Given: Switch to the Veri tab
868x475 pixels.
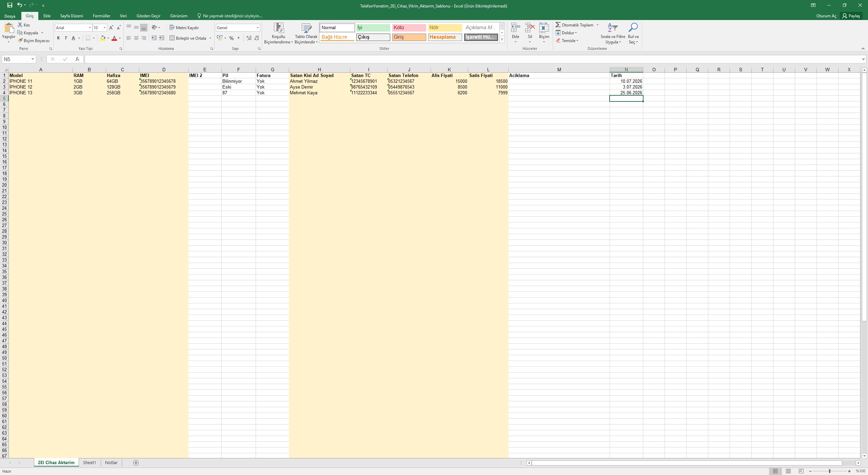Looking at the screenshot, I should [123, 16].
